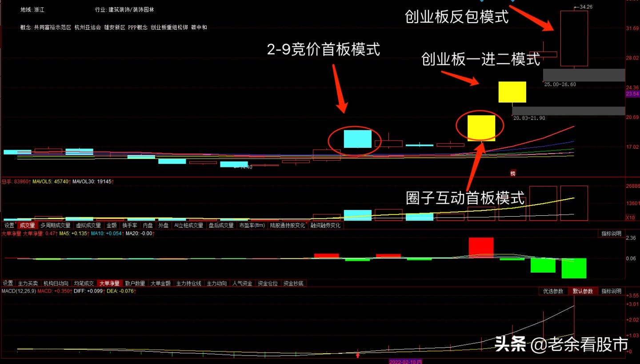Select 优选参数 for MACD

(x=553, y=291)
